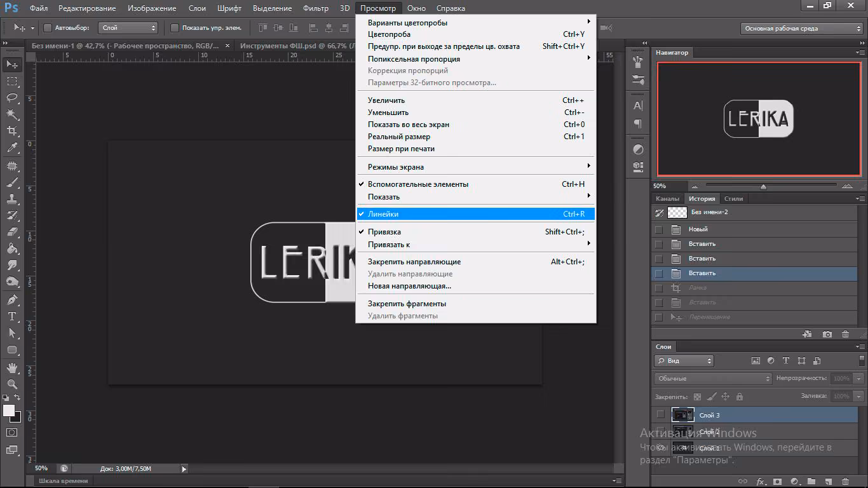Toggle the Линейки rulers menu option
This screenshot has height=488, width=868.
tap(475, 214)
